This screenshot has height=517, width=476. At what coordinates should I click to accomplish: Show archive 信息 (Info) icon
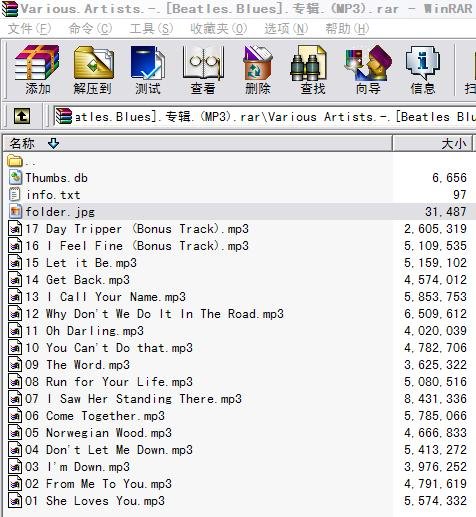coord(423,70)
